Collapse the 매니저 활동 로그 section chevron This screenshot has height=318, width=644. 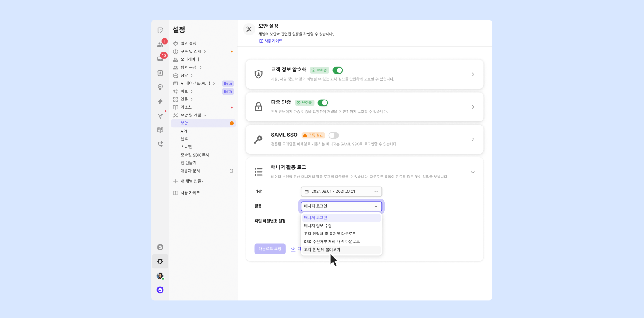click(473, 172)
